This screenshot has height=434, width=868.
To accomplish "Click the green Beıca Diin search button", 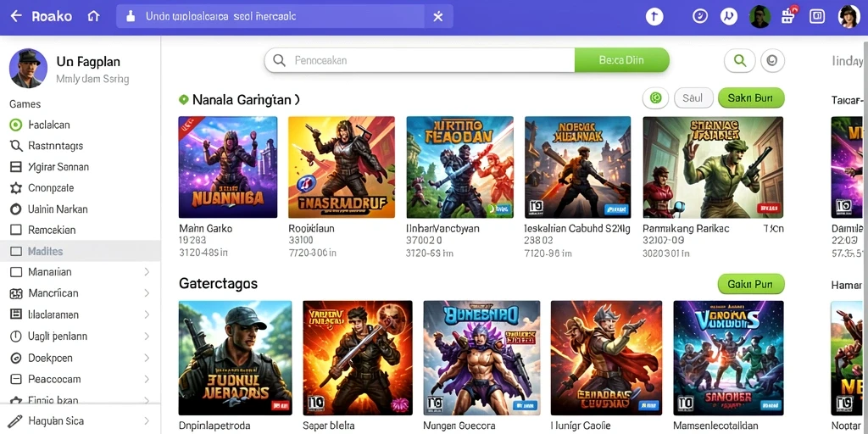I will coord(621,60).
